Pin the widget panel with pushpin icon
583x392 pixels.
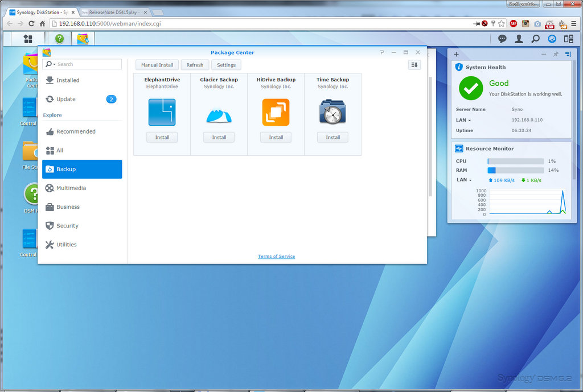[556, 54]
